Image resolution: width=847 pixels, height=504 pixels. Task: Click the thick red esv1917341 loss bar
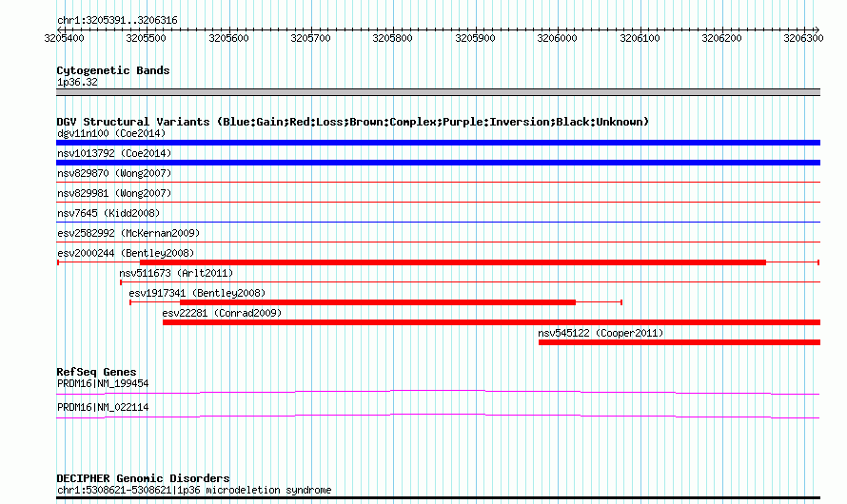[378, 302]
